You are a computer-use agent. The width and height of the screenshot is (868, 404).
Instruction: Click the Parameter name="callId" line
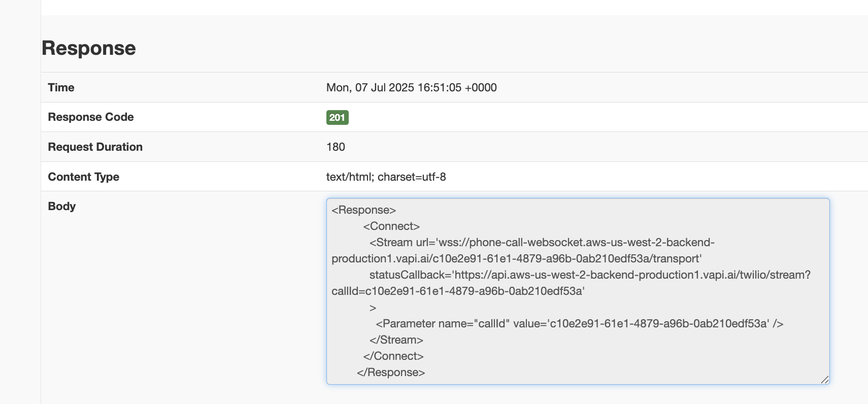click(579, 324)
